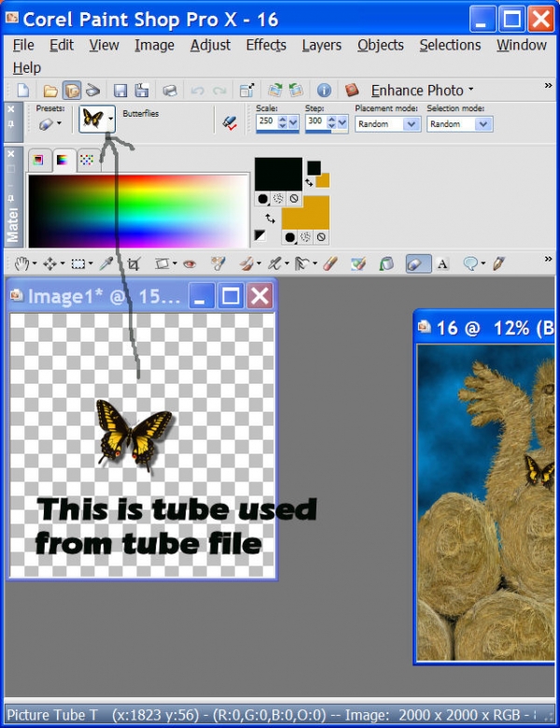This screenshot has width=560, height=728.
Task: Toggle foreground texture button
Action: (x=278, y=199)
